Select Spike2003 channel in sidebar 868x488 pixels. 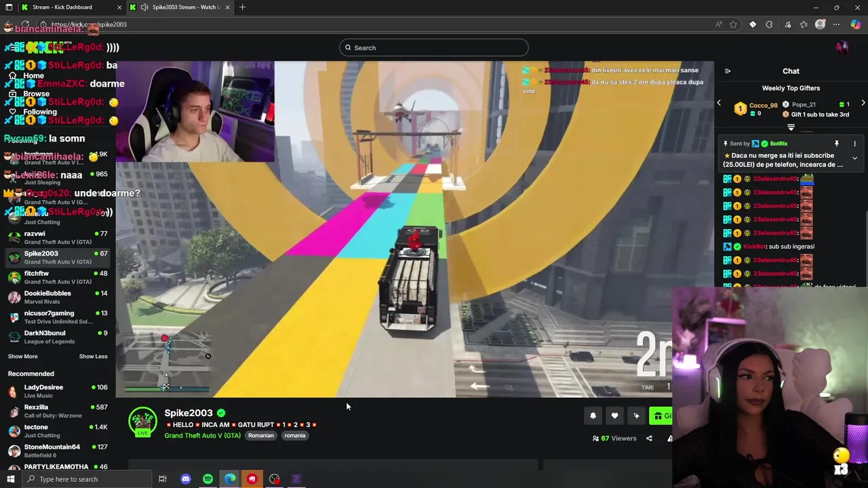(x=58, y=258)
